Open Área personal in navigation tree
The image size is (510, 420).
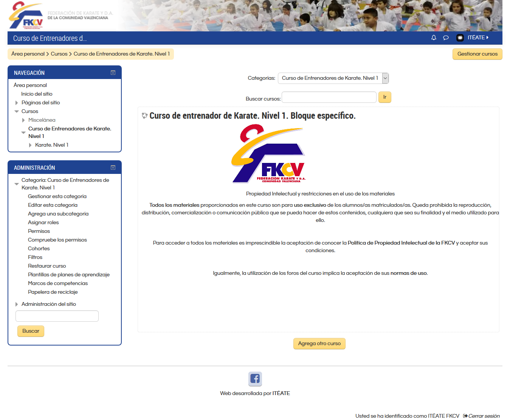(30, 85)
